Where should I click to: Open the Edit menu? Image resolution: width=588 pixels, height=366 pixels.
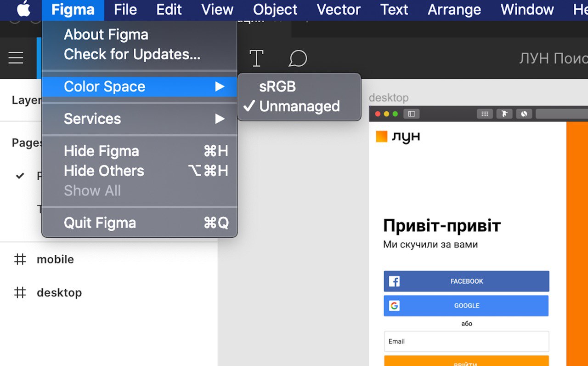pyautogui.click(x=169, y=10)
